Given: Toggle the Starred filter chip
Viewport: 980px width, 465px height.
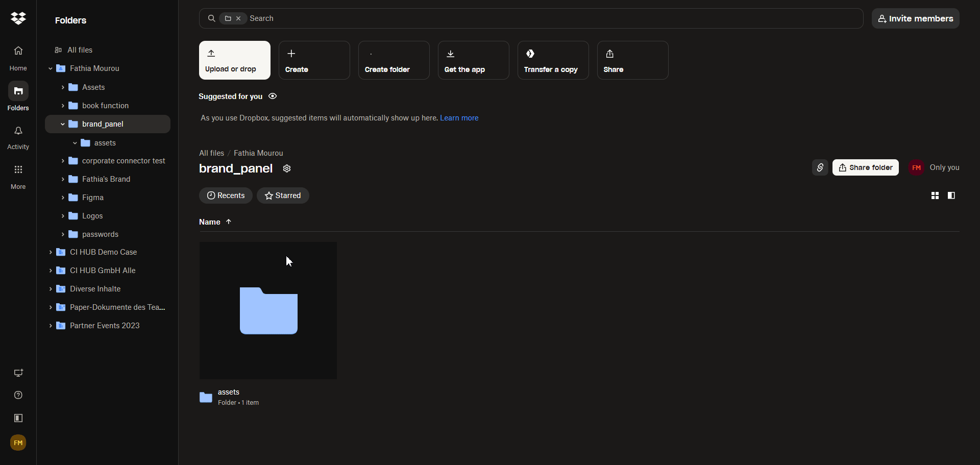Looking at the screenshot, I should click(283, 195).
